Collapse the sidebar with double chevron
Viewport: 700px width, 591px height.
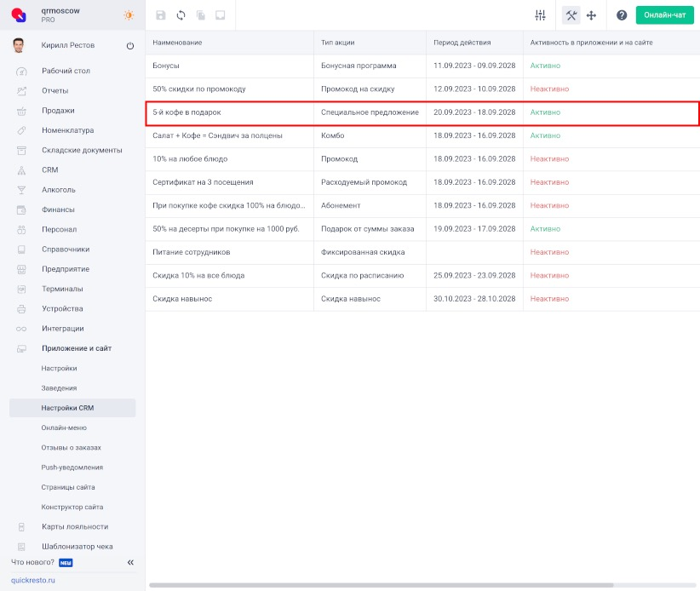(x=130, y=562)
